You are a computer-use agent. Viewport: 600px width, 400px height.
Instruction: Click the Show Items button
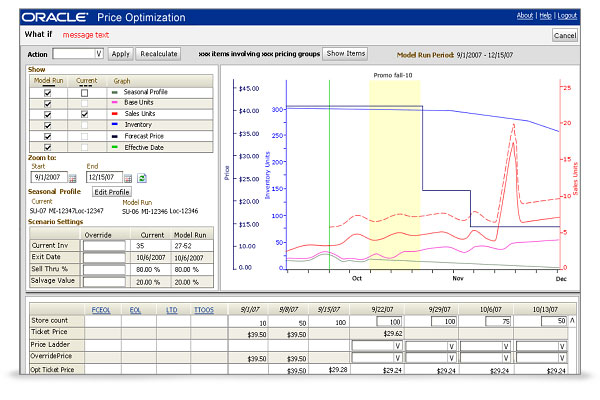[346, 54]
